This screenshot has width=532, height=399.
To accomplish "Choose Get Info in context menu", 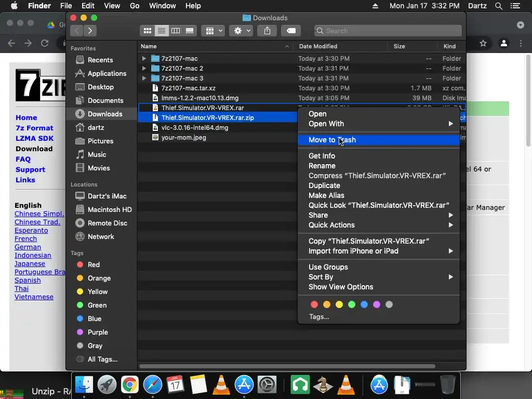I will click(379, 156).
